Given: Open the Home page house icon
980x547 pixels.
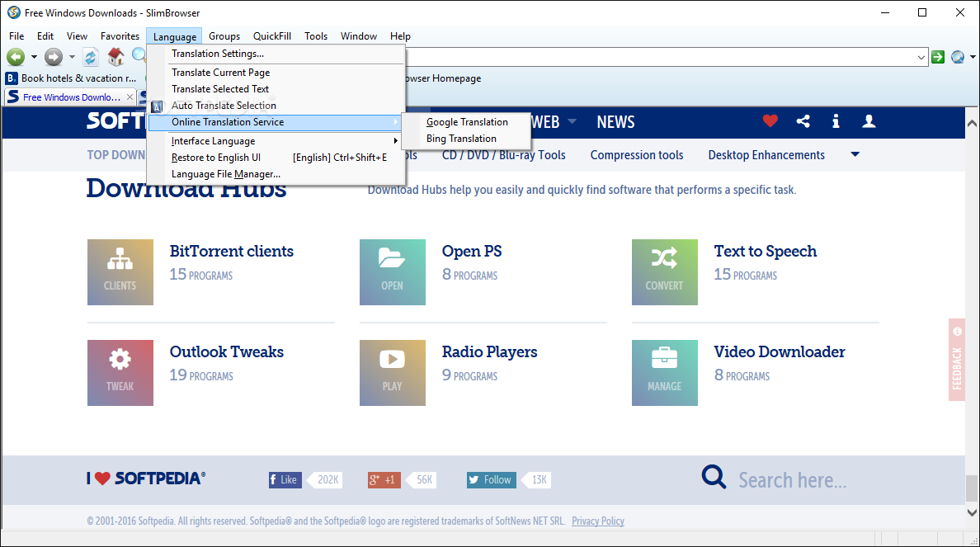Looking at the screenshot, I should point(115,57).
